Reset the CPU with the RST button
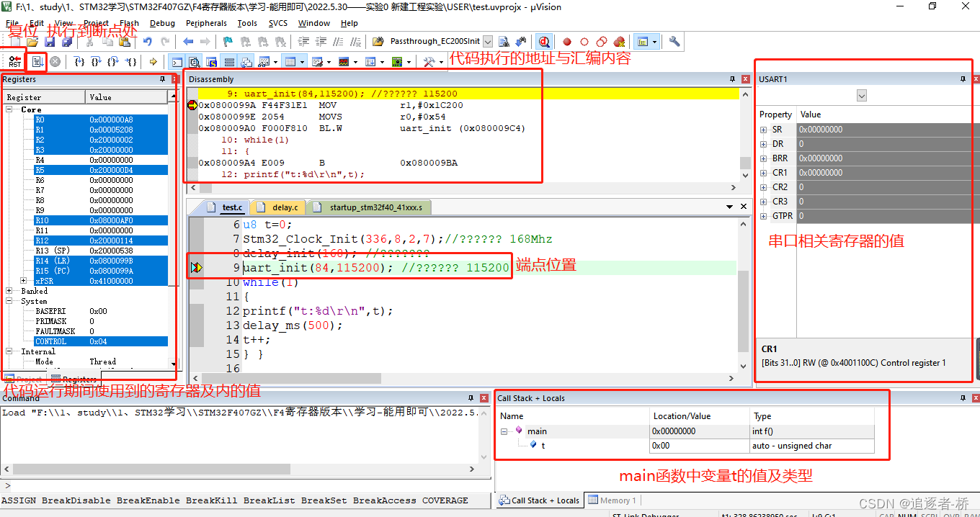The image size is (980, 517). 15,62
